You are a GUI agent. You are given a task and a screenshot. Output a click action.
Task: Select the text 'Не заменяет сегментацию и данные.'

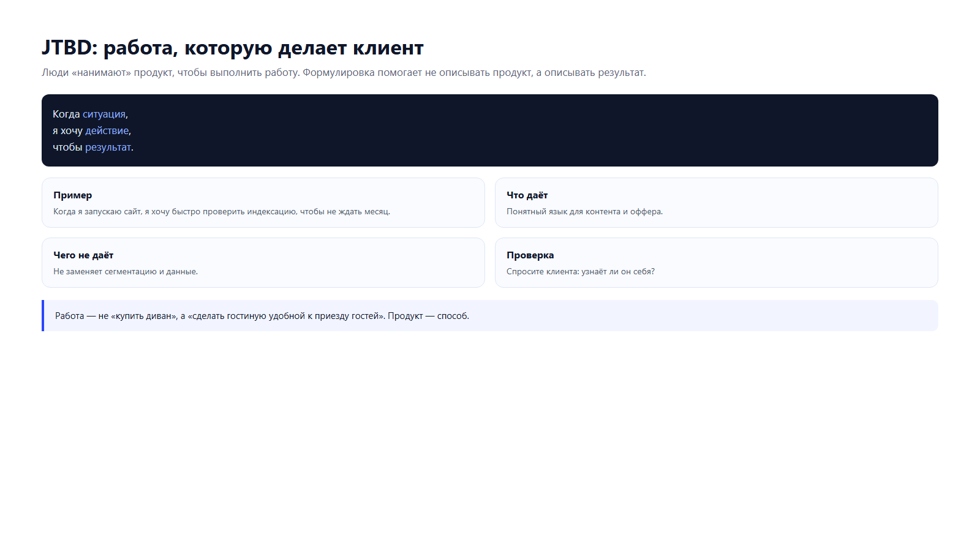(126, 272)
